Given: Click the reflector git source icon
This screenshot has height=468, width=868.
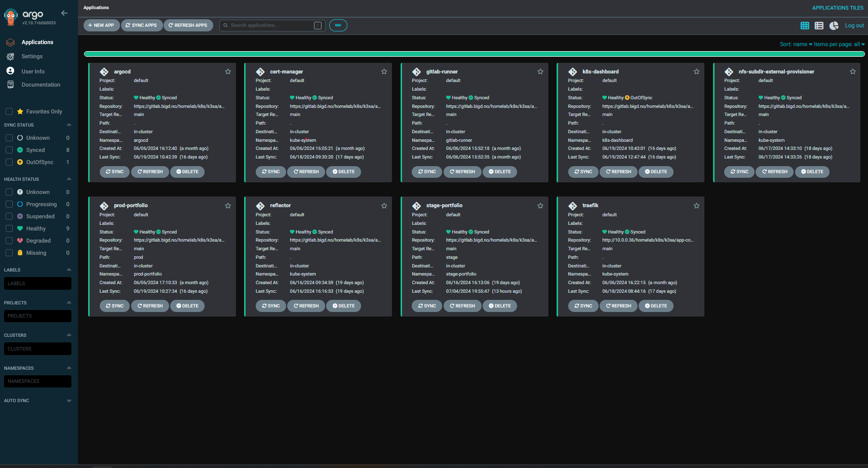Looking at the screenshot, I should pyautogui.click(x=260, y=206).
